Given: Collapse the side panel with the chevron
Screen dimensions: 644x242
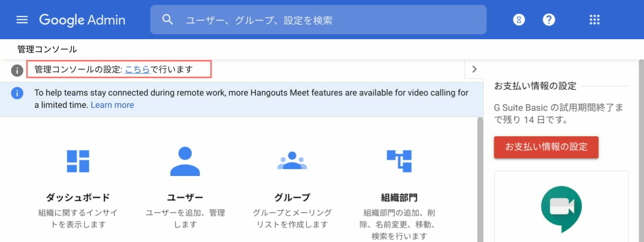Looking at the screenshot, I should pyautogui.click(x=474, y=69).
